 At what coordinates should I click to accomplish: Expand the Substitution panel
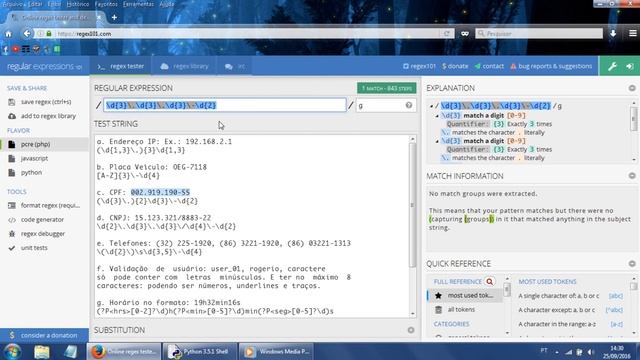click(411, 330)
